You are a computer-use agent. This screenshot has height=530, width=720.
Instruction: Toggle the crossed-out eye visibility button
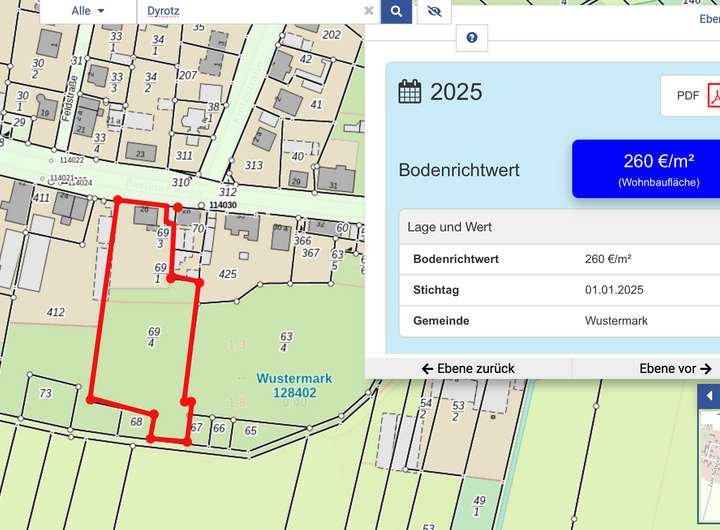433,11
